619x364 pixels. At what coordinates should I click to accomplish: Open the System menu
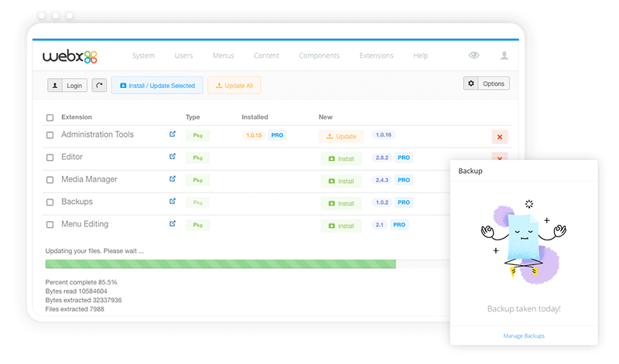click(x=143, y=56)
